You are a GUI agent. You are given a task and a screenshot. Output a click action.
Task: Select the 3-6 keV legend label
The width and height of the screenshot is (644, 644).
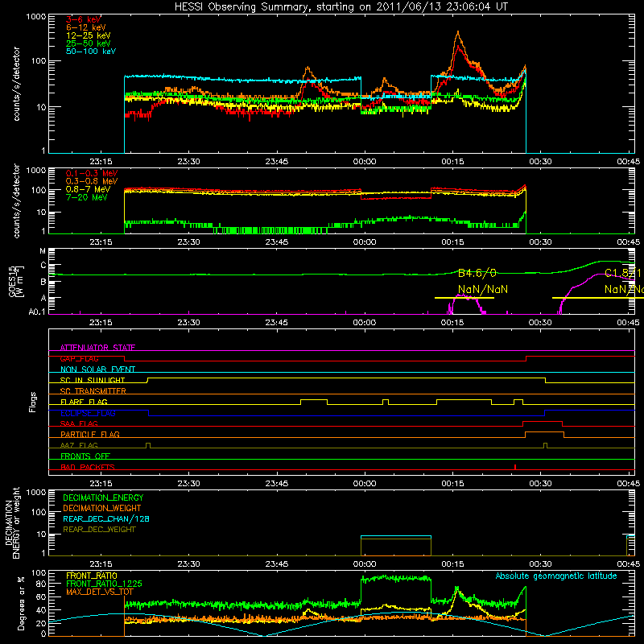[x=84, y=19]
